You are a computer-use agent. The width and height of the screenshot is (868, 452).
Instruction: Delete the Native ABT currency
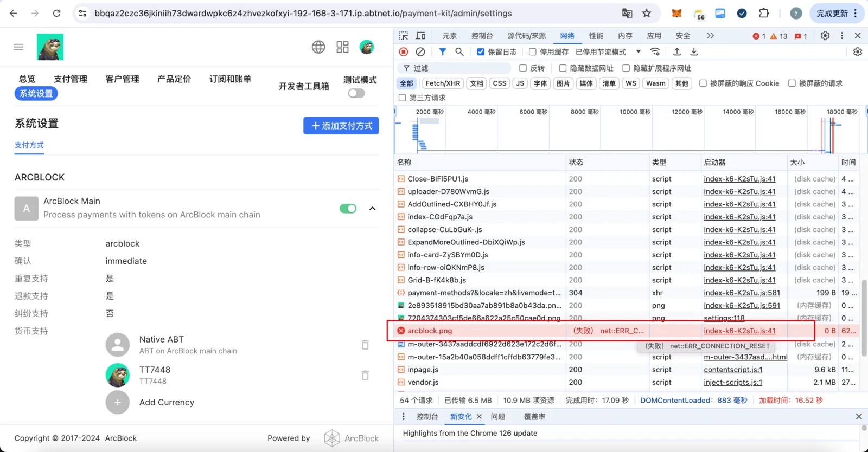pyautogui.click(x=365, y=345)
